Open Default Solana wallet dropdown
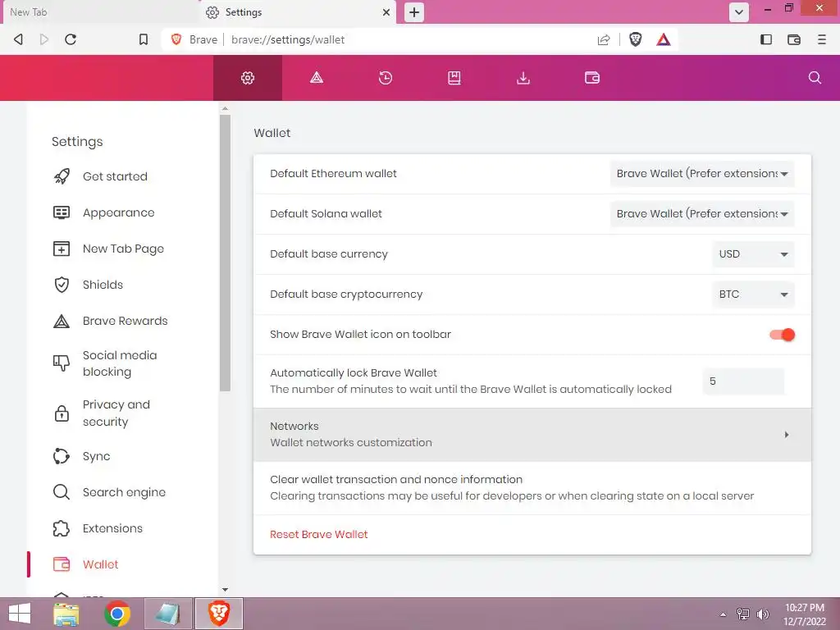 click(702, 214)
